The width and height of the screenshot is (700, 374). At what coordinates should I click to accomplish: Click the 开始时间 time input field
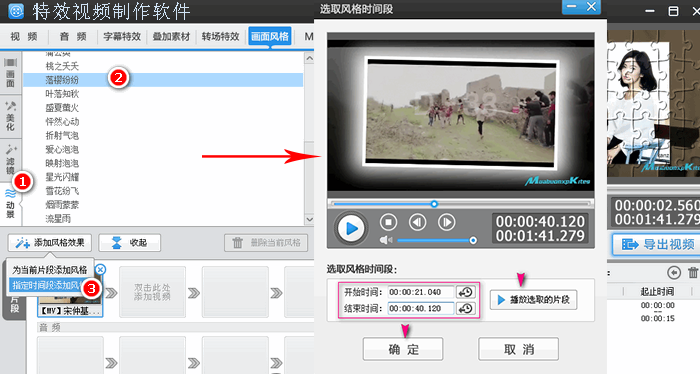point(421,292)
